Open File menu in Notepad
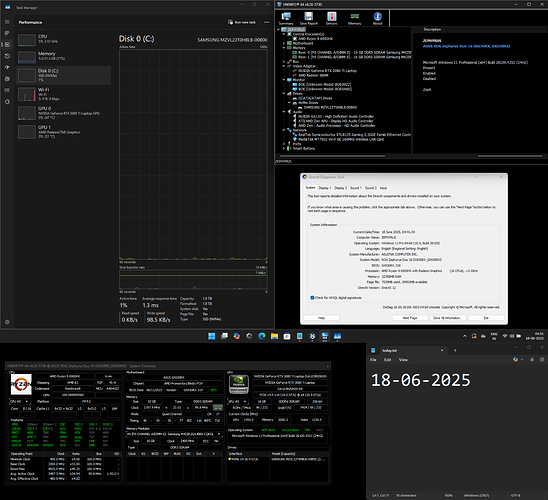 pos(373,360)
